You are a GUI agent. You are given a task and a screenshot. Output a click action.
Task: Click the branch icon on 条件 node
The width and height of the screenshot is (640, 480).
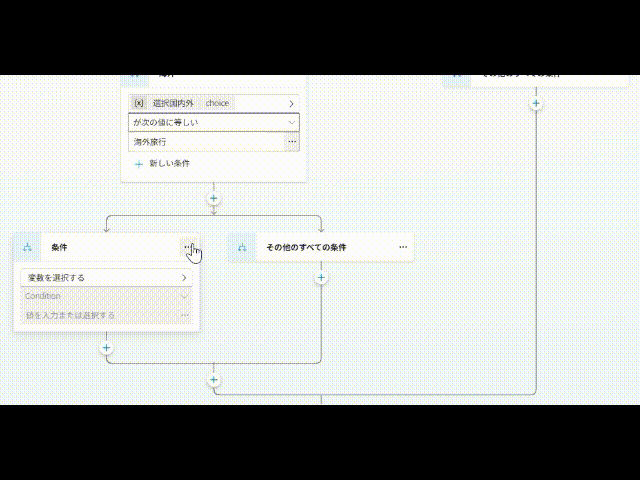[27, 247]
